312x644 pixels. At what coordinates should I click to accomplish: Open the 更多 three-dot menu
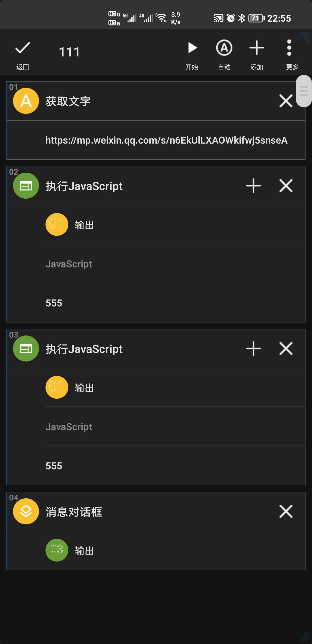[289, 54]
